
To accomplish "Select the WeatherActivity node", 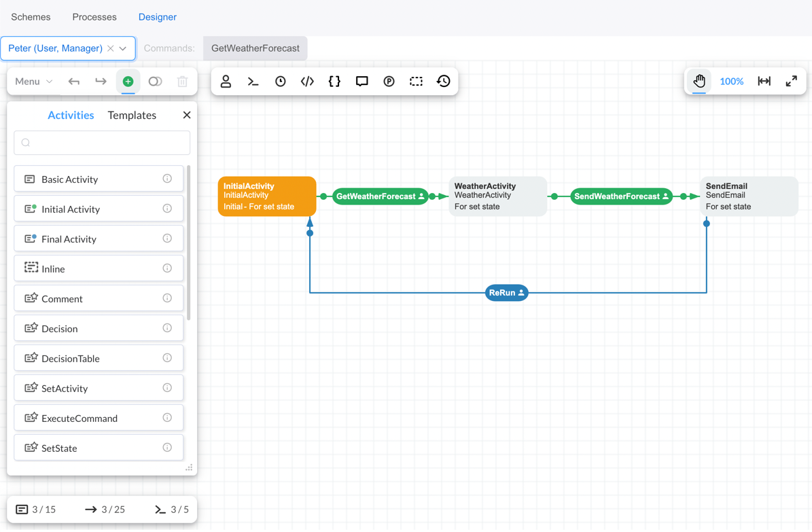I will 497,196.
